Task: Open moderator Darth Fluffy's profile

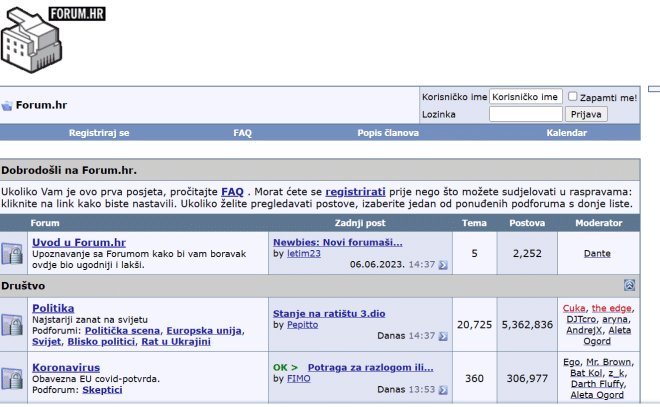Action: [598, 384]
